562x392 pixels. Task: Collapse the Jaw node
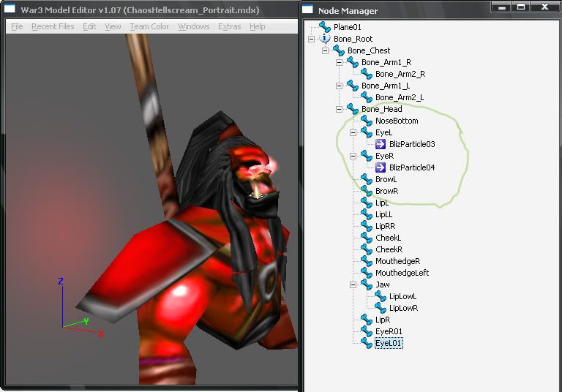click(x=353, y=285)
